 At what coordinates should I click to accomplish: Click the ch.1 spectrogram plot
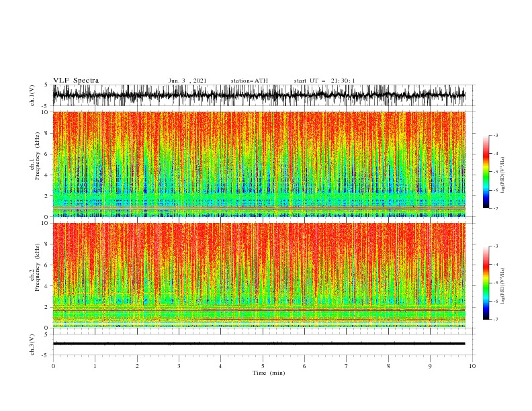pos(259,164)
